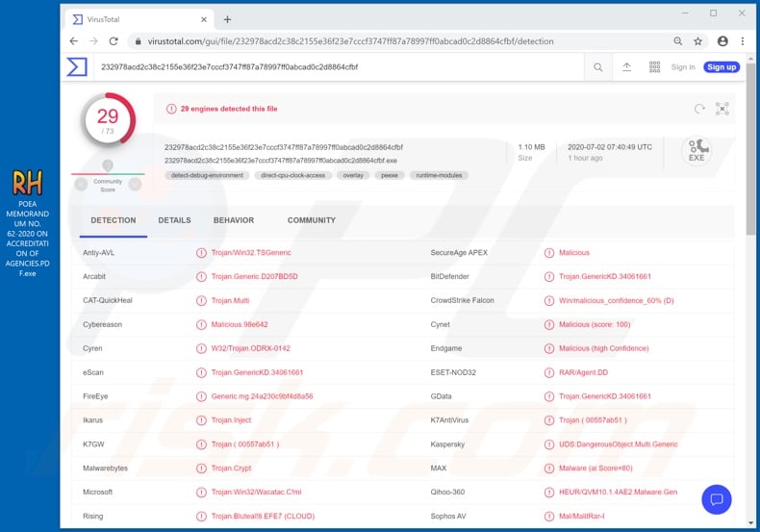Click the community score downvote icon
The image size is (760, 532).
pyautogui.click(x=81, y=184)
